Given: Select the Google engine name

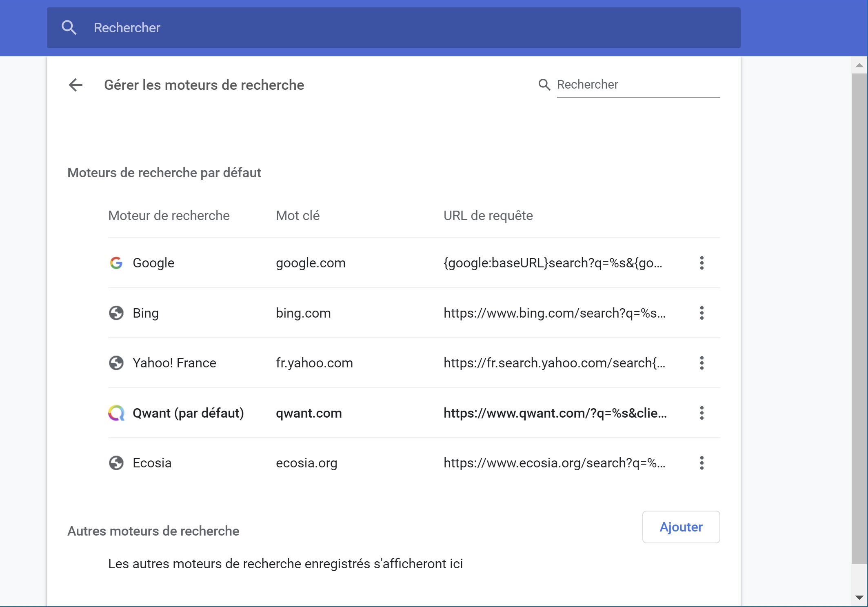Looking at the screenshot, I should point(153,263).
